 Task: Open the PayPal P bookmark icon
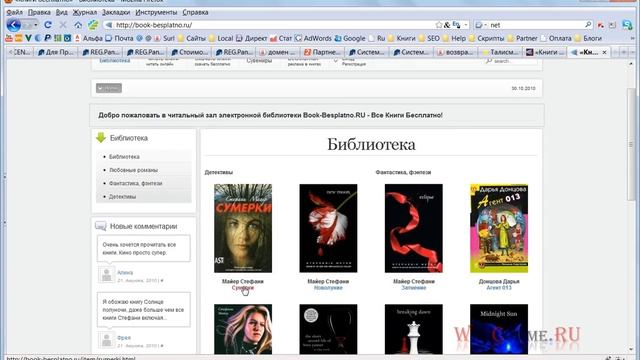click(x=47, y=38)
